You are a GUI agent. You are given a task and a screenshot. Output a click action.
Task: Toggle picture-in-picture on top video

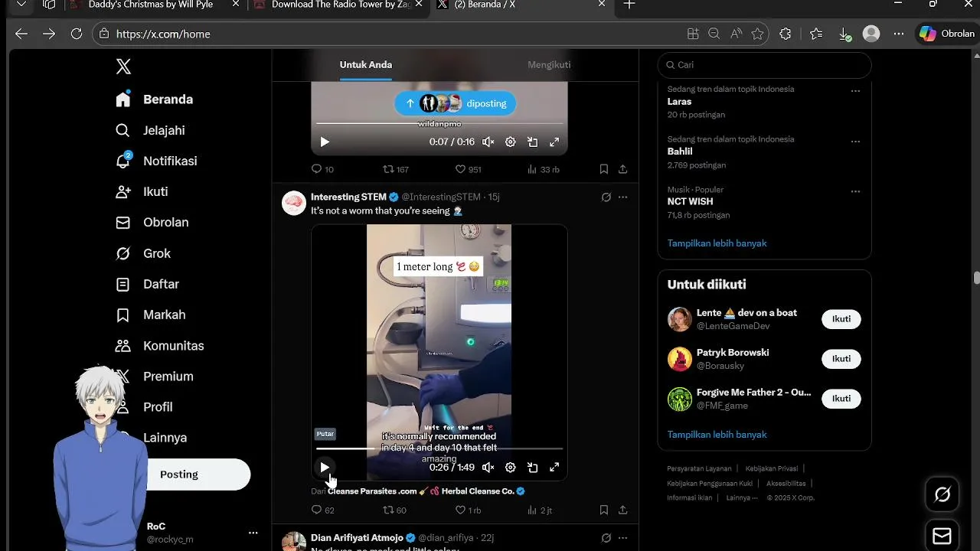tap(532, 142)
